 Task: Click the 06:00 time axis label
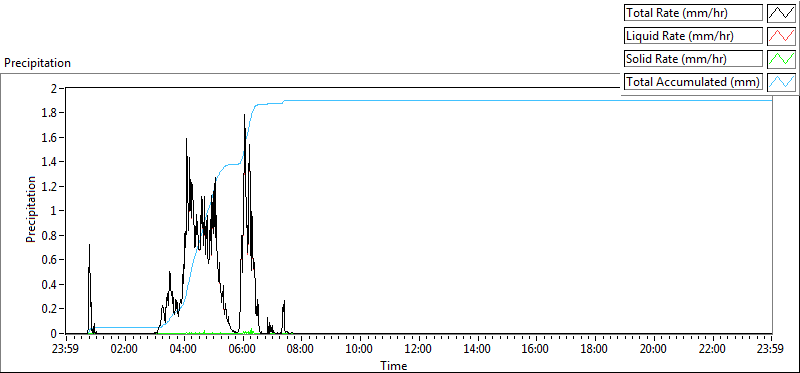[243, 349]
